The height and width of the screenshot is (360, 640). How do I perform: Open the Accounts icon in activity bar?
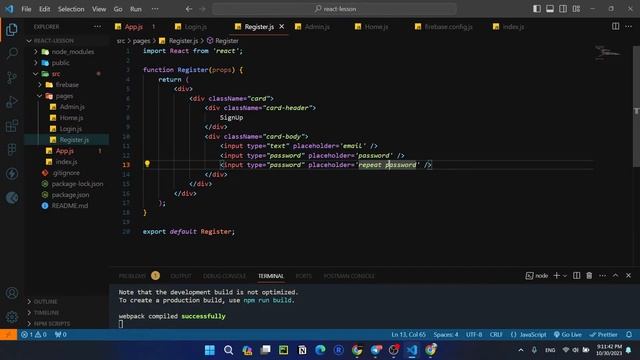point(12,293)
